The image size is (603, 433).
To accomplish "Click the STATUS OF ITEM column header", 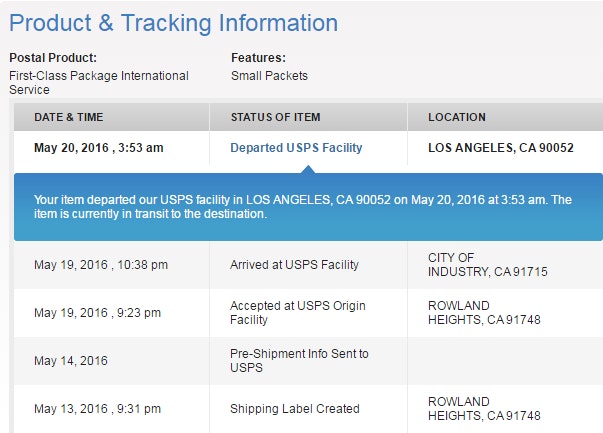I will click(275, 117).
